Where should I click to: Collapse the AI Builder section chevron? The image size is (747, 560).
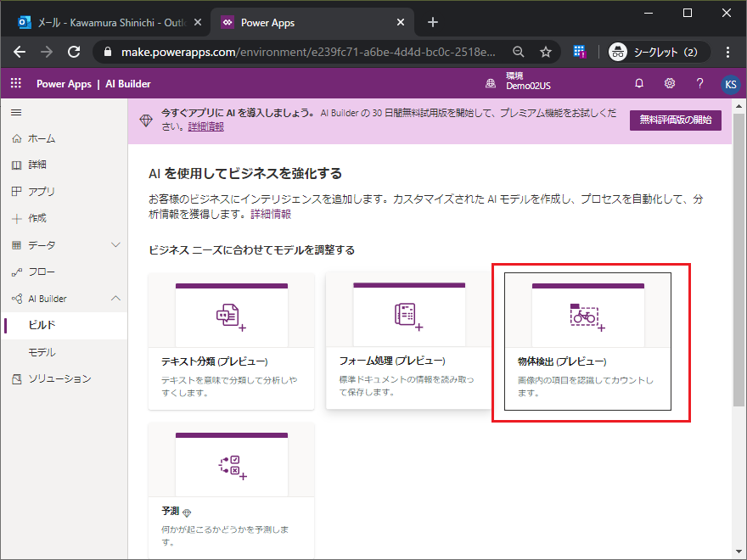(115, 298)
